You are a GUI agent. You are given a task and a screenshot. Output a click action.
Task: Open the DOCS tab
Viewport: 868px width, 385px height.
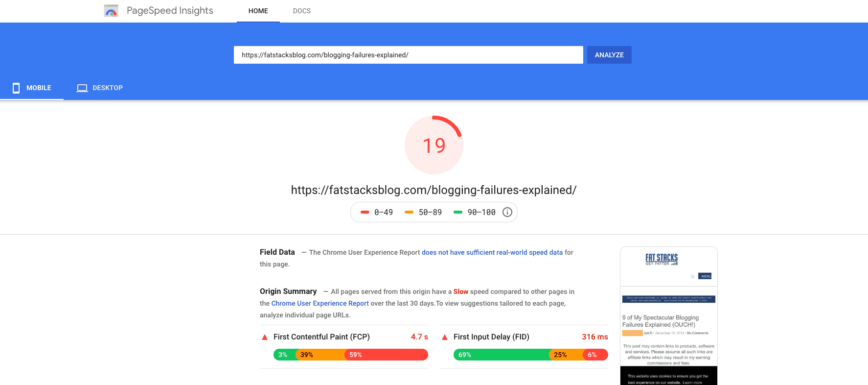click(x=301, y=11)
